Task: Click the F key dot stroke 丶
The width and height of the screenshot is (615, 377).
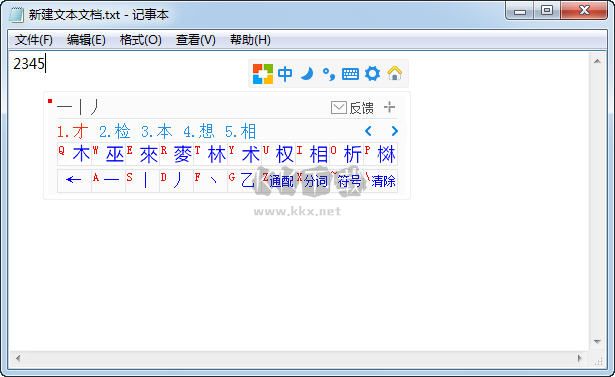Action: (211, 180)
